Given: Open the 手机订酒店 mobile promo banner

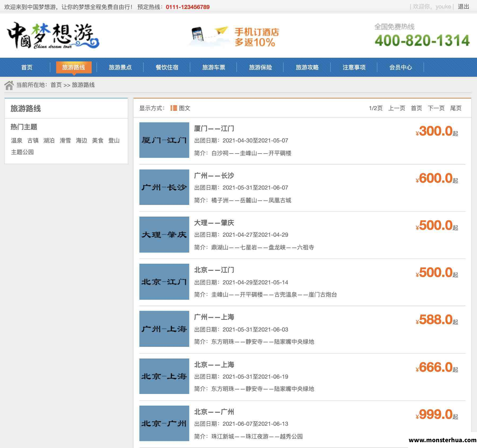Looking at the screenshot, I should tap(234, 37).
